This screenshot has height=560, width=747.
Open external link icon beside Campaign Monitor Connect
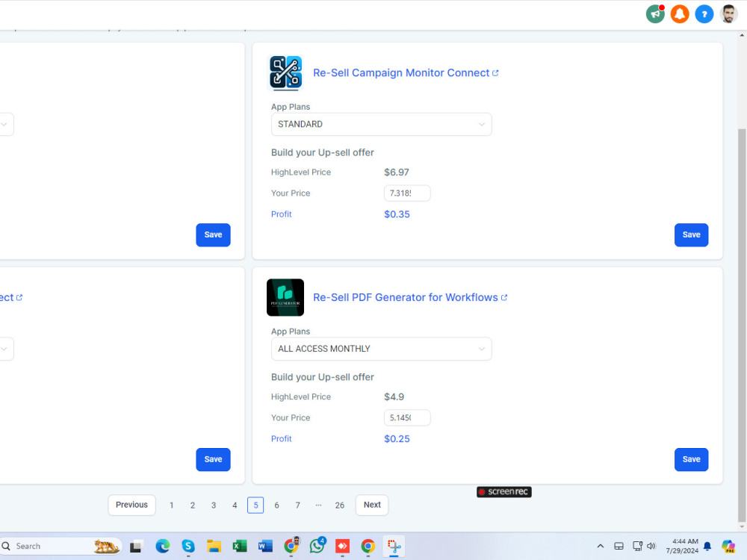point(495,73)
